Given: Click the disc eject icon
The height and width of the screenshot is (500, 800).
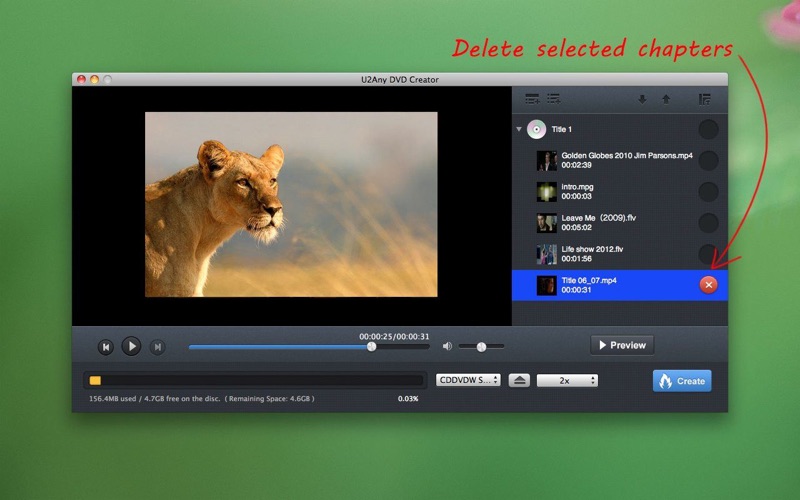Looking at the screenshot, I should tap(518, 380).
